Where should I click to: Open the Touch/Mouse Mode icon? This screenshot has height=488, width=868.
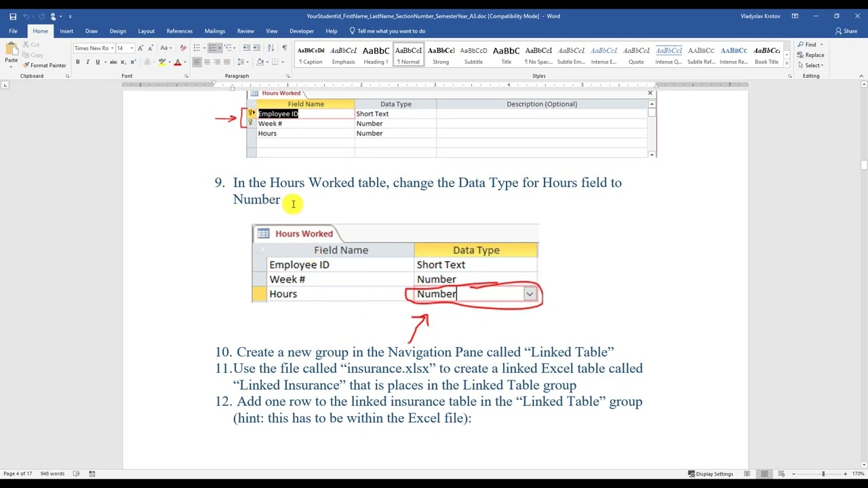pos(53,16)
